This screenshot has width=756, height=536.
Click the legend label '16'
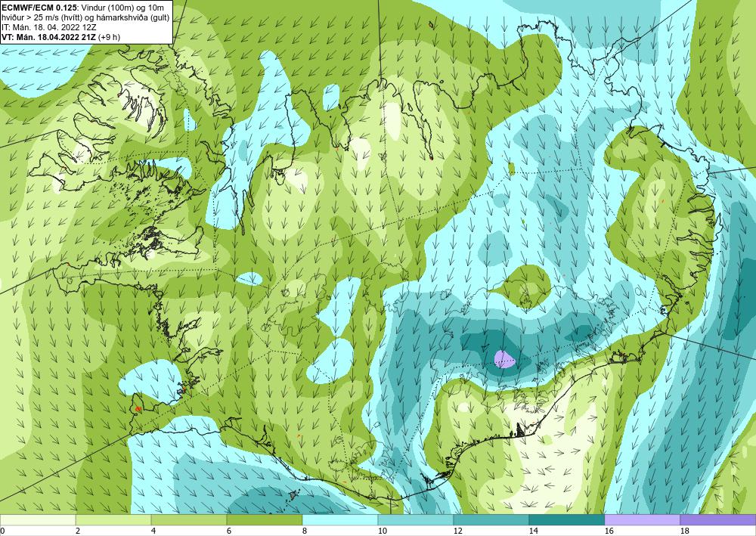pos(609,531)
